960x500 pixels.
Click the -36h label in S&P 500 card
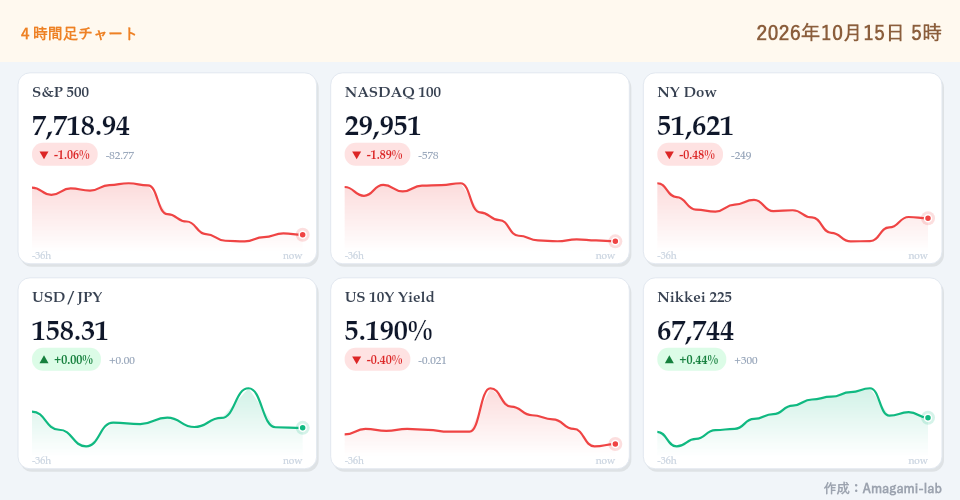coord(42,256)
